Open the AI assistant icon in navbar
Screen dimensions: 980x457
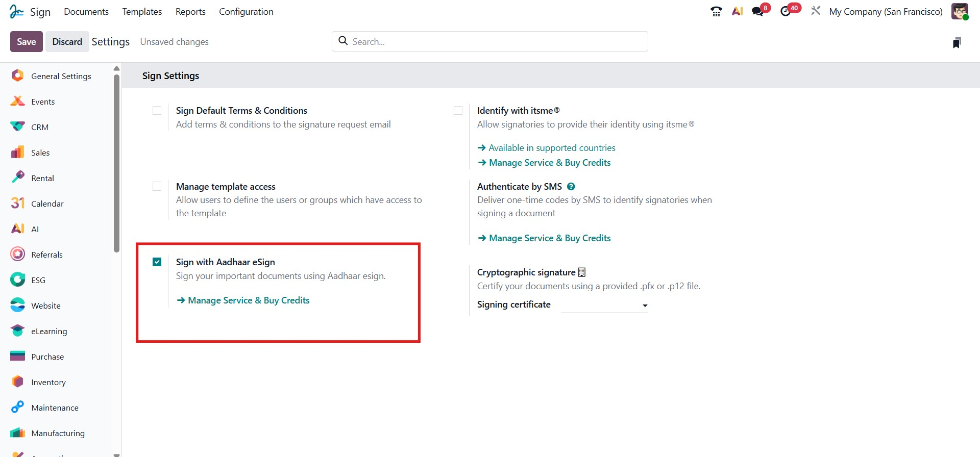pyautogui.click(x=737, y=11)
